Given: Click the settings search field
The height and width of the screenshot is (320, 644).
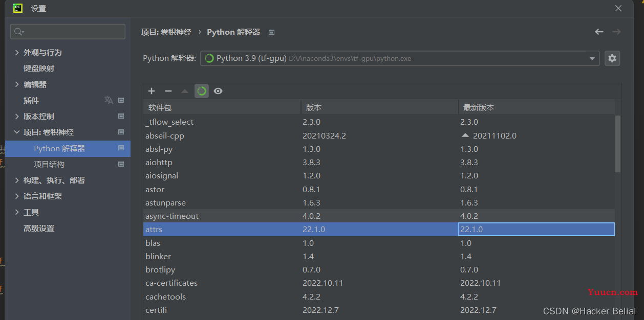Looking at the screenshot, I should point(68,32).
